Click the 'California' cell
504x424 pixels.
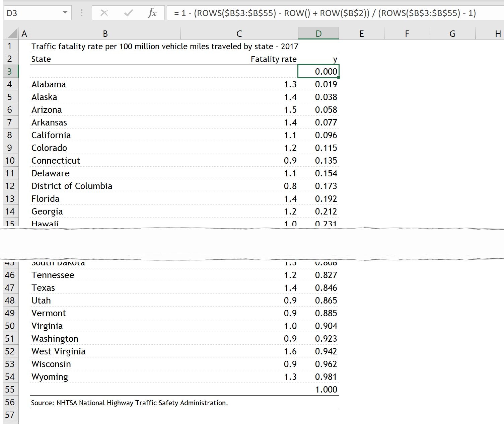pyautogui.click(x=105, y=135)
